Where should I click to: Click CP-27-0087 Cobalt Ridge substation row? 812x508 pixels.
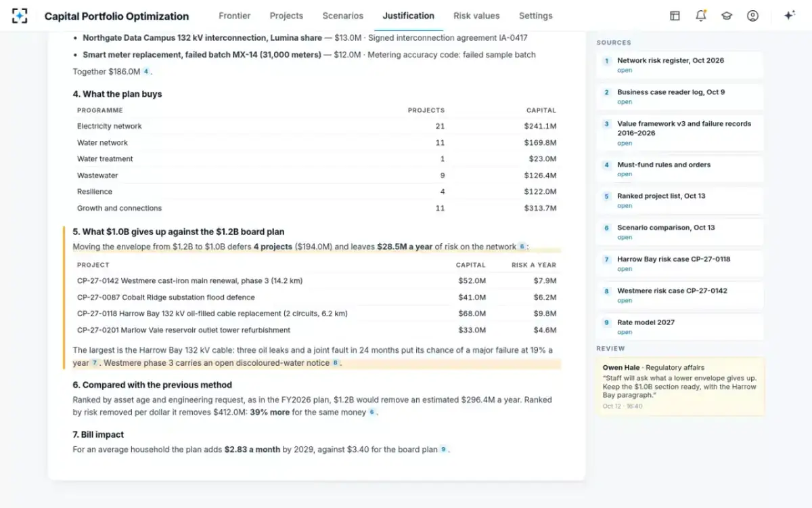click(x=317, y=297)
